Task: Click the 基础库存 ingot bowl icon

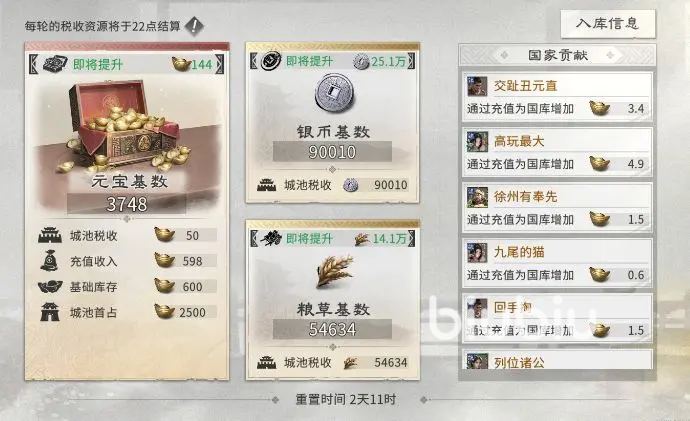Action: [x=49, y=287]
